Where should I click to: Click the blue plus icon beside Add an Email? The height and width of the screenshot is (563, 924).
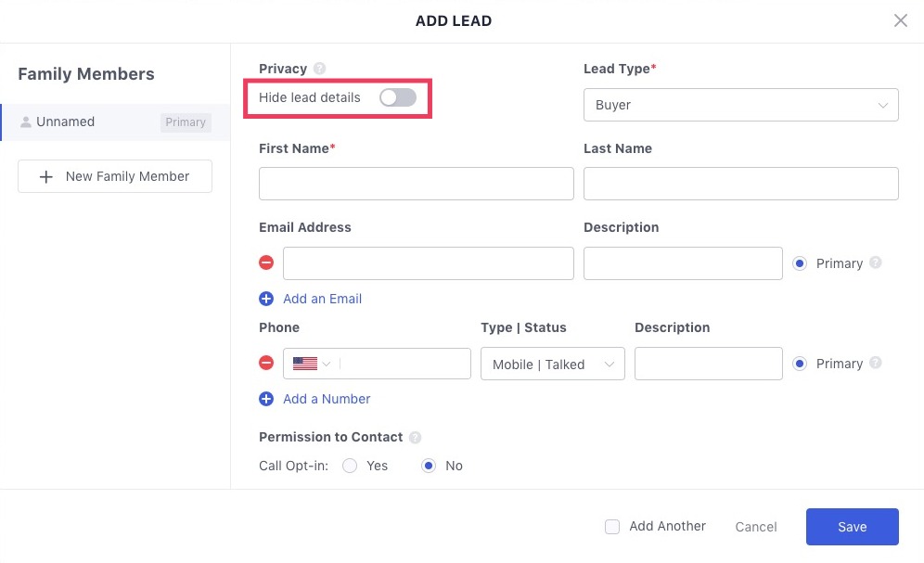pos(266,299)
